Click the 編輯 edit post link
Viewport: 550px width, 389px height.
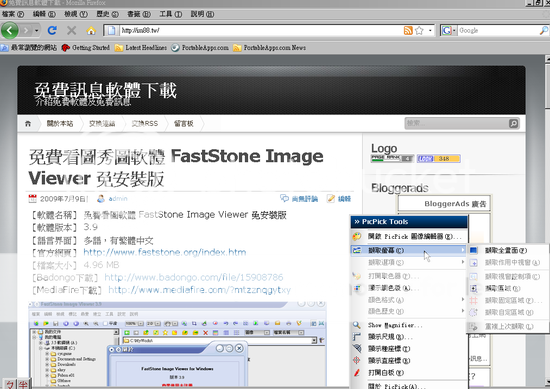coord(344,199)
